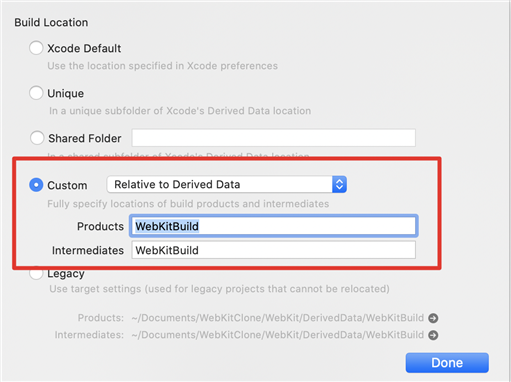Click the Legacy option label
The image size is (511, 382).
(66, 274)
